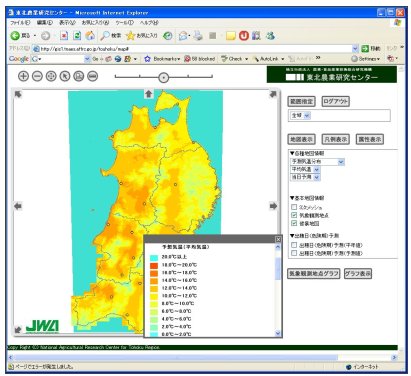Screen dimensions: 411x376
Task: Open the History clock icon
Action: tap(168, 36)
